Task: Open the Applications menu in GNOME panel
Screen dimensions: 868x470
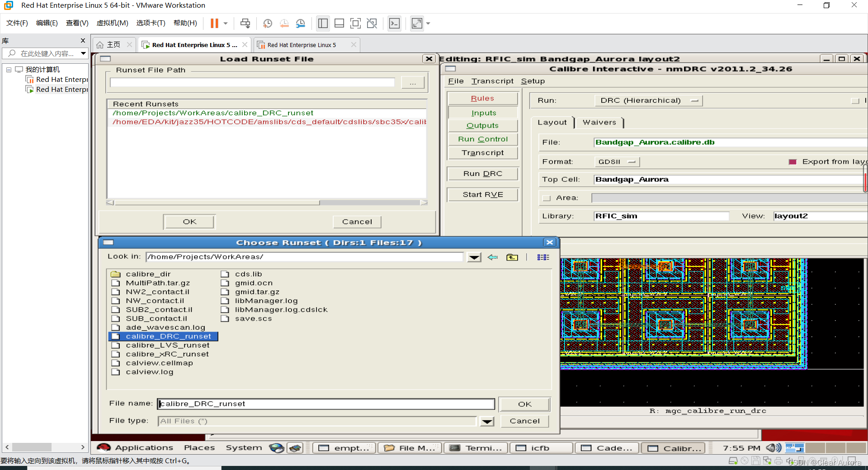Action: 144,447
